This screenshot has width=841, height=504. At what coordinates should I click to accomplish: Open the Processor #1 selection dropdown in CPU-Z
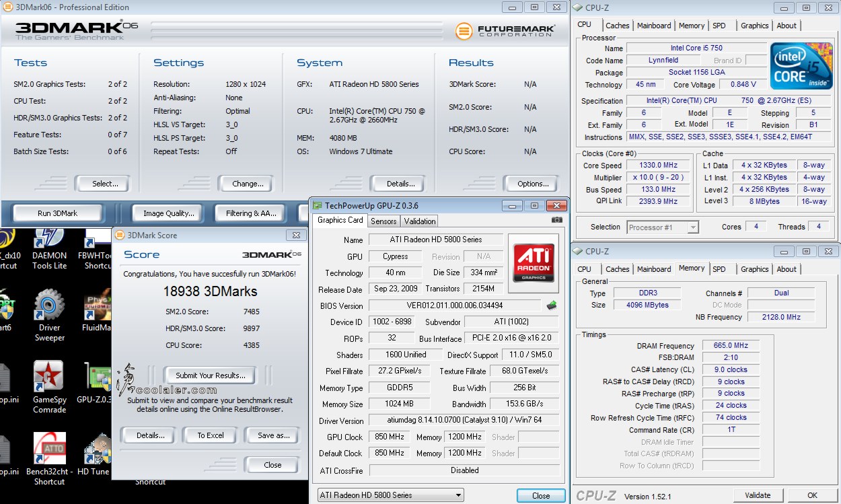[663, 227]
